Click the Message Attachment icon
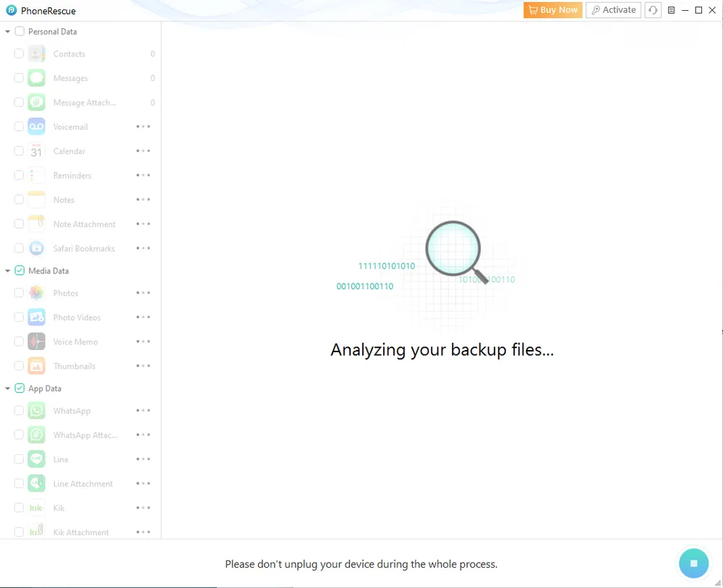 [36, 103]
